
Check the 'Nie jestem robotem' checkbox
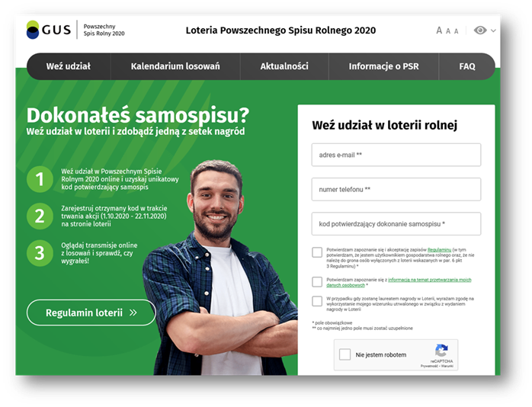coord(345,354)
